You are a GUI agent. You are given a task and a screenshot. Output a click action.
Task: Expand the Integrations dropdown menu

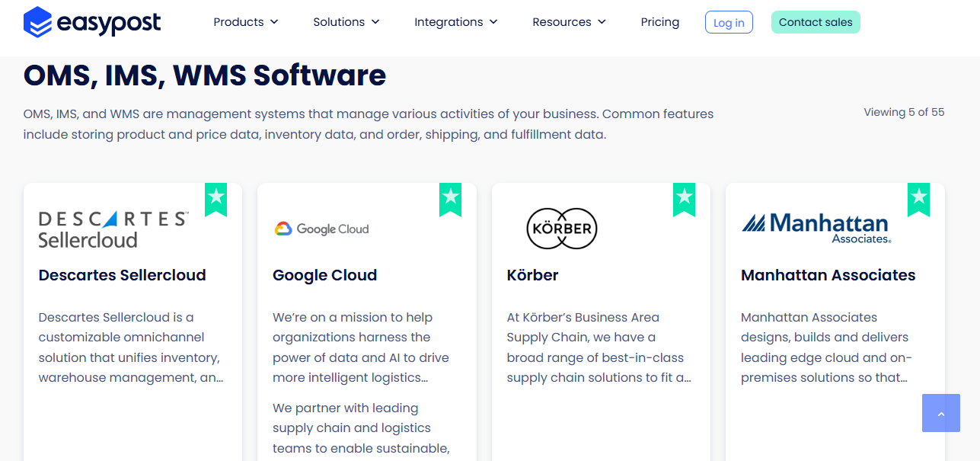[456, 22]
